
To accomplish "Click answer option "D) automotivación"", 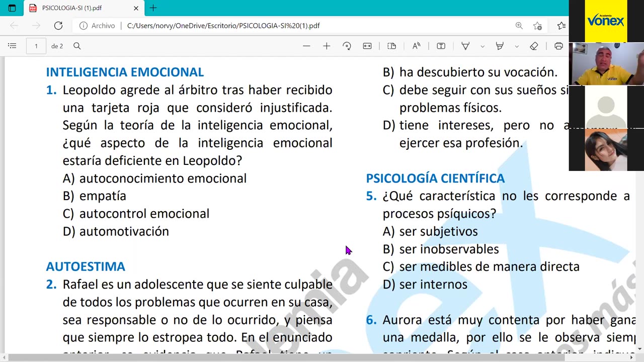I will tap(116, 231).
